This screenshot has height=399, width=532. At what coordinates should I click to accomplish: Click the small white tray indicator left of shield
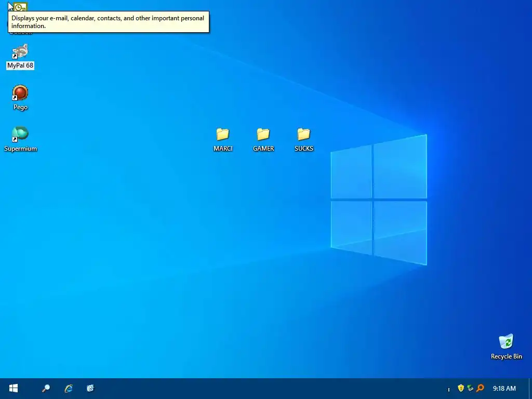pos(448,390)
